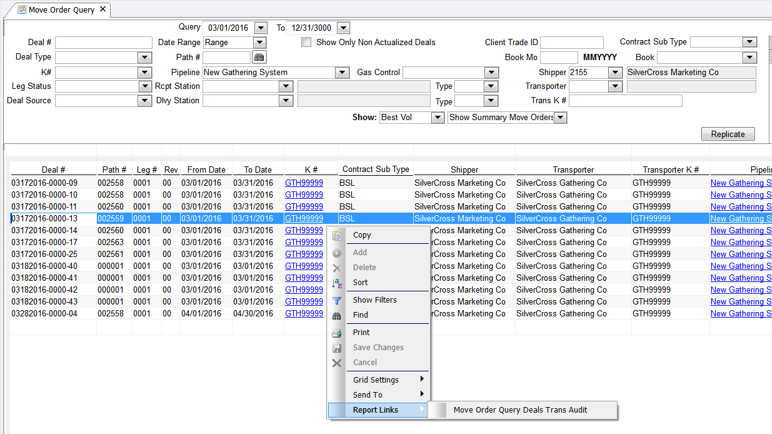Click the Print printer icon

337,333
